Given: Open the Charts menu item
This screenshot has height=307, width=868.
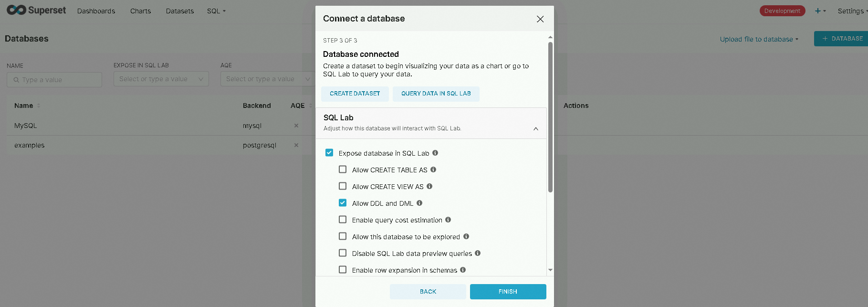Looking at the screenshot, I should click(x=140, y=11).
